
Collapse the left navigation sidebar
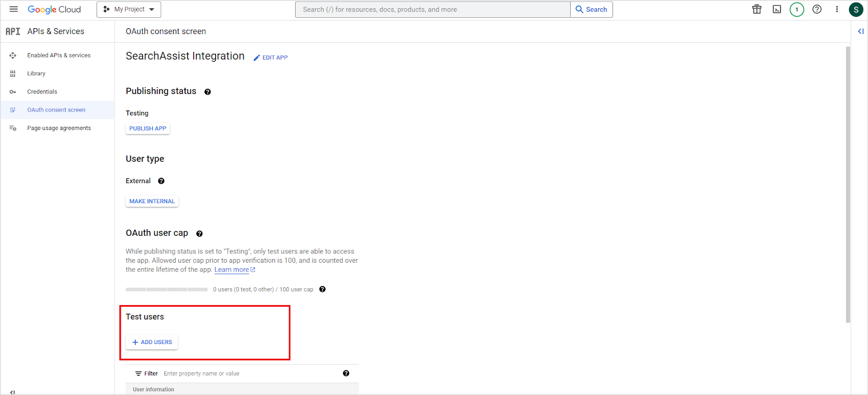point(12,392)
